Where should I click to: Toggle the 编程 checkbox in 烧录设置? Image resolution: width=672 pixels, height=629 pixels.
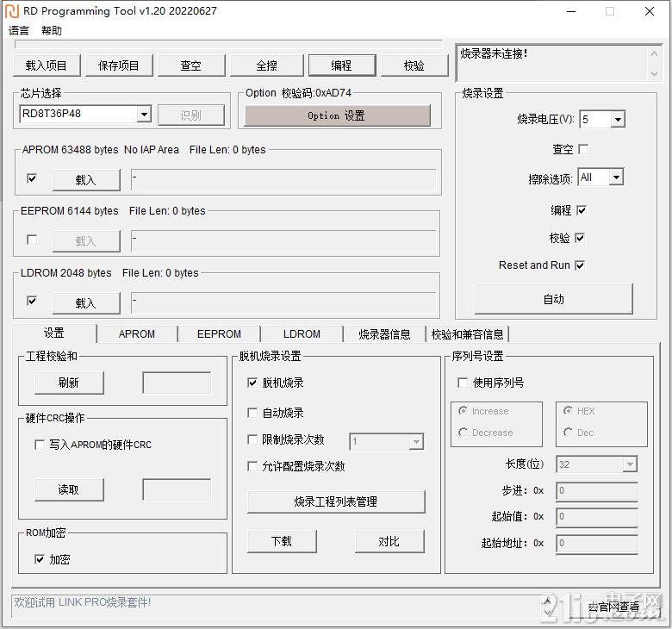coord(582,210)
